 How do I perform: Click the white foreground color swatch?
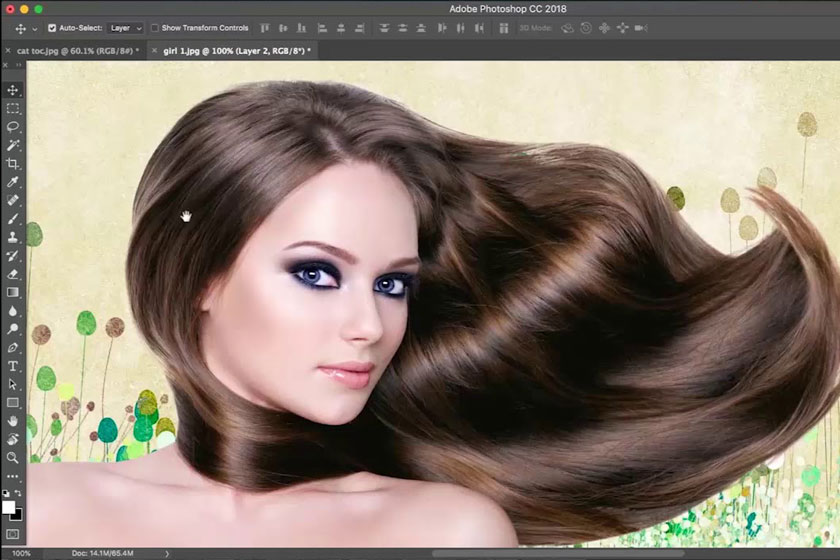pyautogui.click(x=8, y=506)
